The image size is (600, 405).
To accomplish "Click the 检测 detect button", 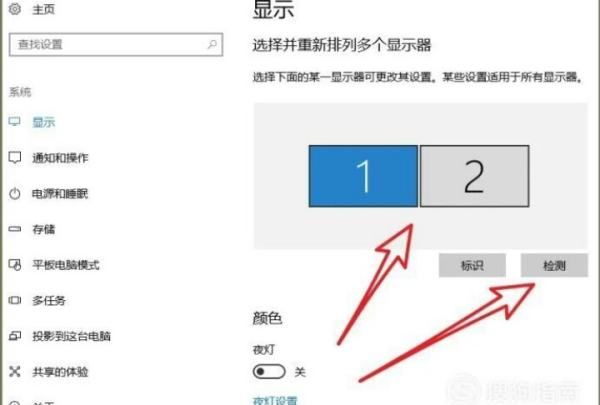I will click(554, 265).
